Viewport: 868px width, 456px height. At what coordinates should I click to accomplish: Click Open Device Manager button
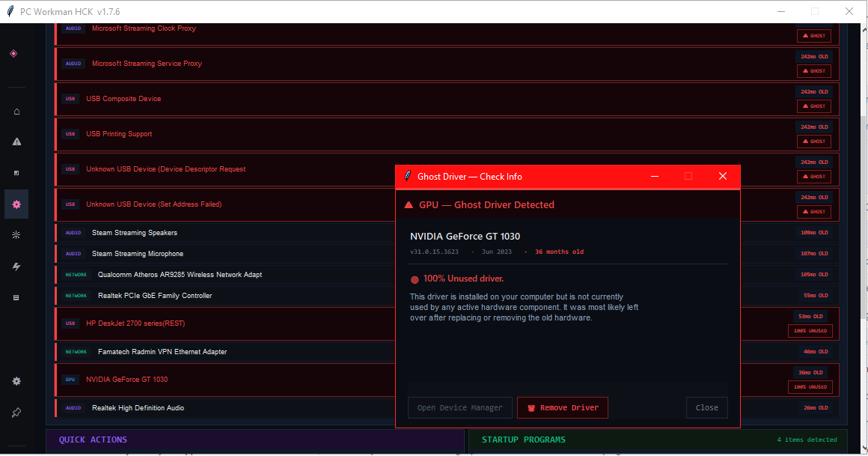460,408
